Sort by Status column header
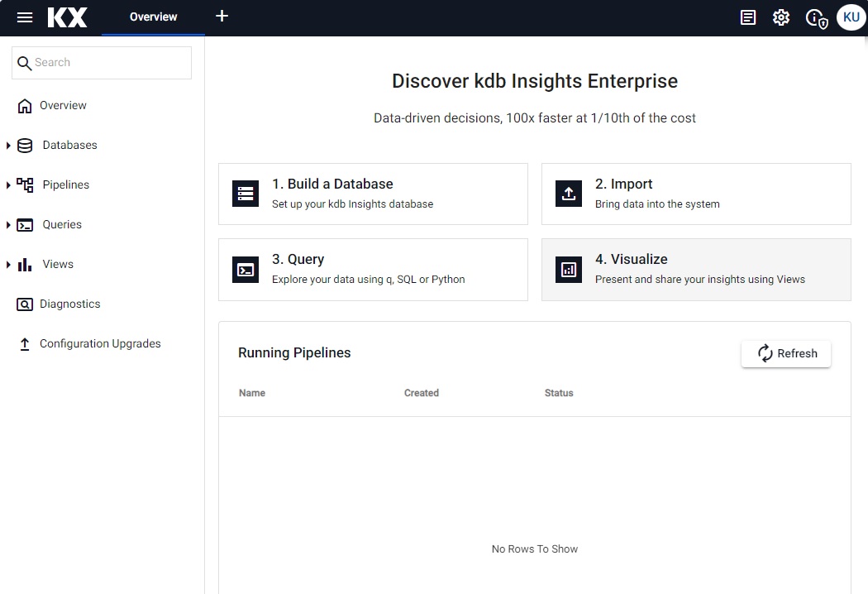The image size is (868, 594). coord(559,393)
